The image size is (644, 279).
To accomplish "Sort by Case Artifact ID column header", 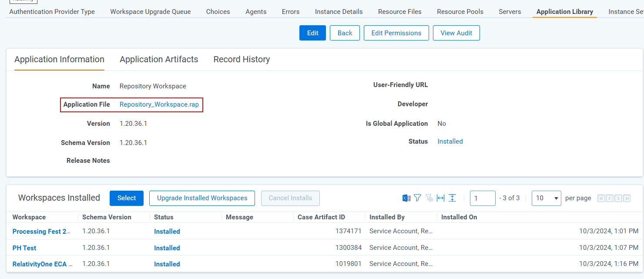I will [321, 217].
